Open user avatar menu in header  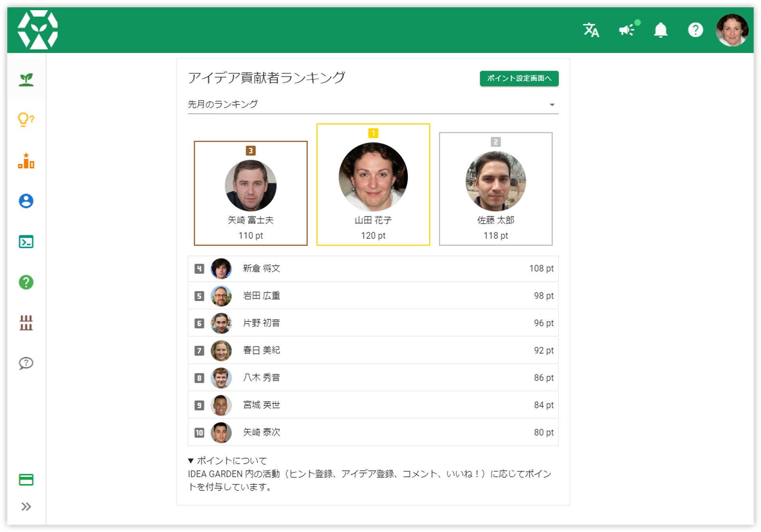(731, 30)
